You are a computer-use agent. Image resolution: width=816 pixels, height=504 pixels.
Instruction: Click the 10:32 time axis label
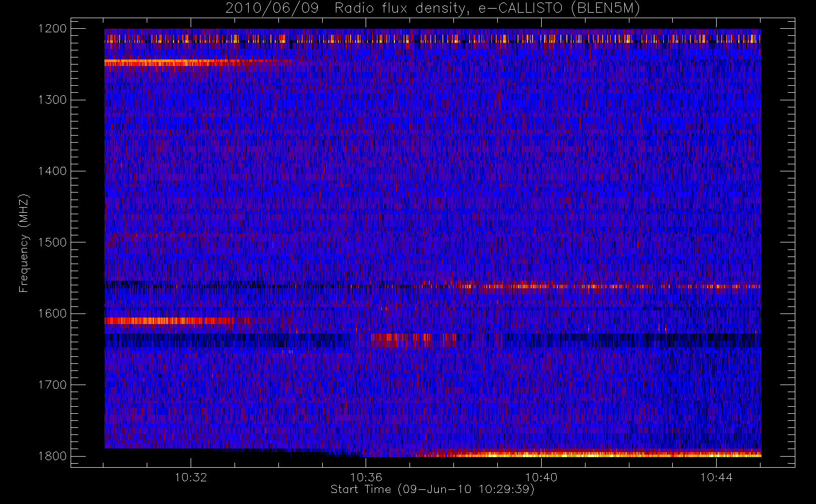click(x=191, y=477)
